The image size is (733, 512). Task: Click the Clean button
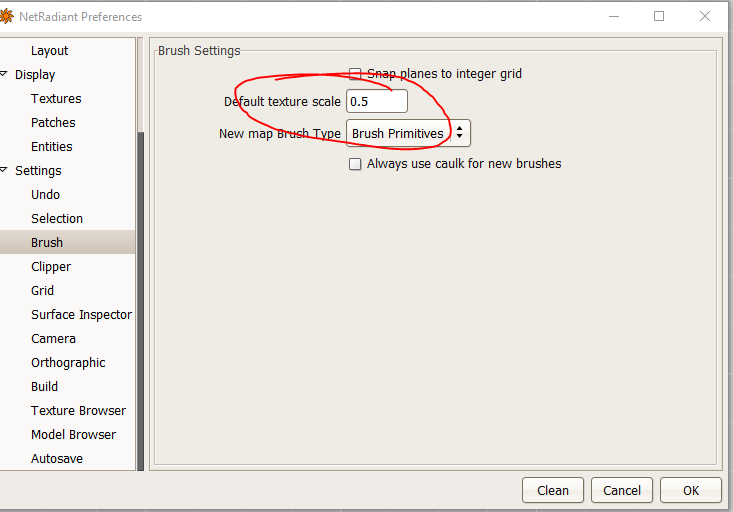[553, 490]
